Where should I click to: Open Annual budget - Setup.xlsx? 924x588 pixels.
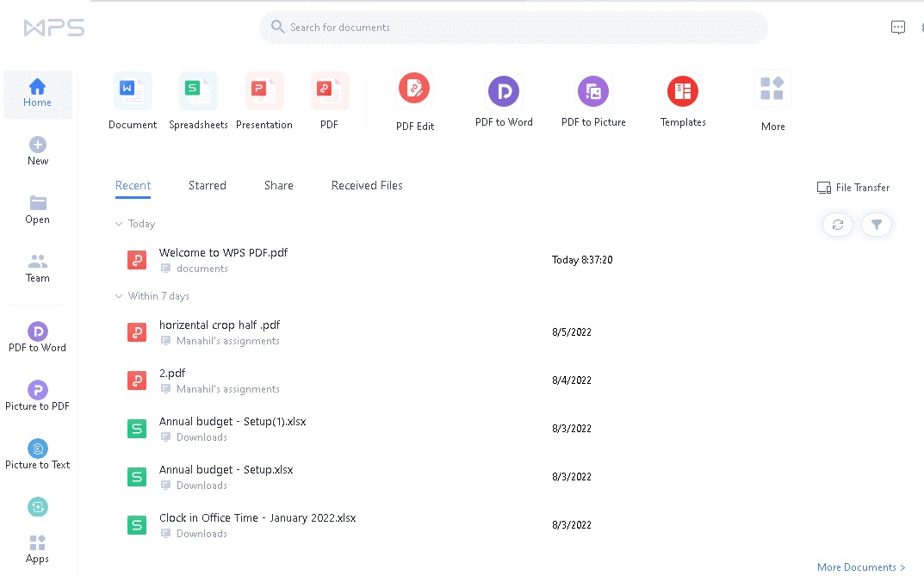(x=226, y=470)
